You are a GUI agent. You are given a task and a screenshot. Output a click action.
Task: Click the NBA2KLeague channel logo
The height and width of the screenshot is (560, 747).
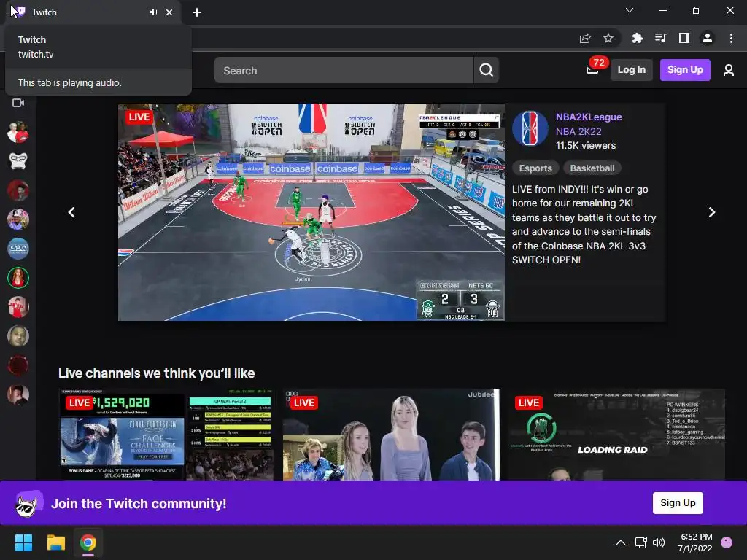point(530,128)
